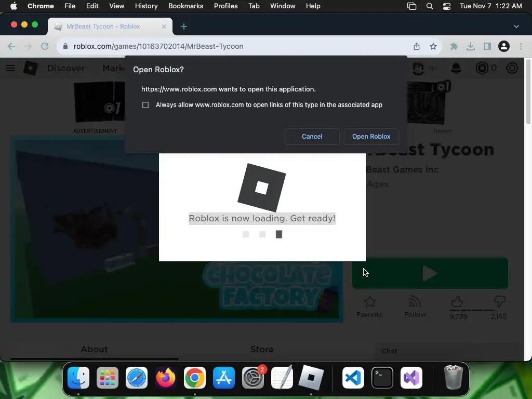The image size is (532, 399).
Task: Click the Report link under the ad
Action: [443, 131]
